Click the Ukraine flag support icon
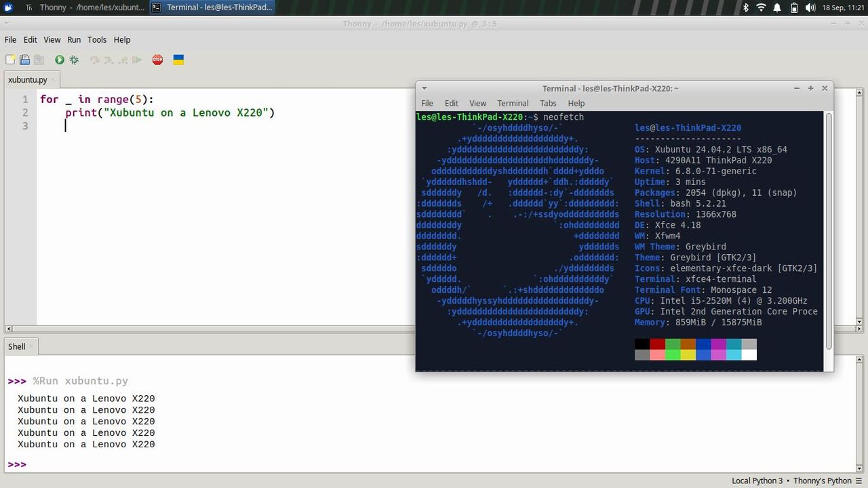Screen dimensions: 868x488 pos(178,60)
